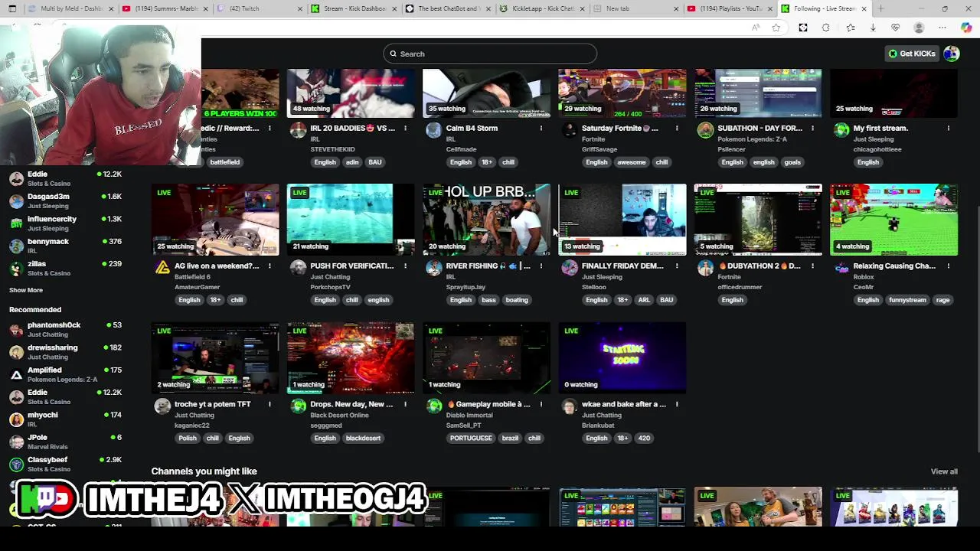Click inside the Kick Search field

pos(490,54)
